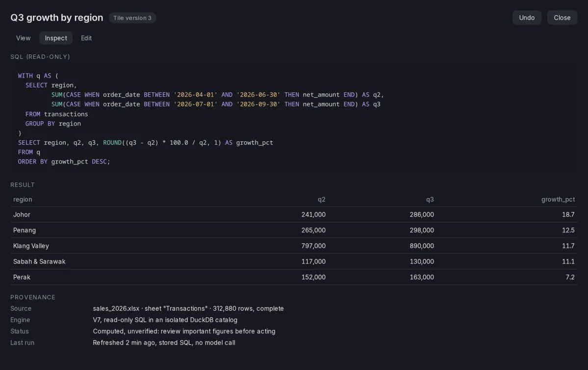Open the Edit tab
Screen dimensions: 588x370
86,38
